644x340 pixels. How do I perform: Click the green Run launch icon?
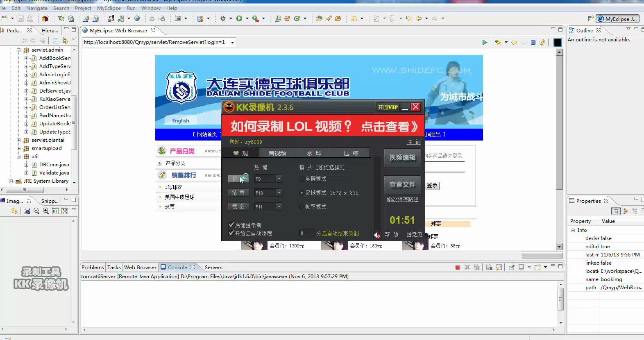(x=239, y=18)
